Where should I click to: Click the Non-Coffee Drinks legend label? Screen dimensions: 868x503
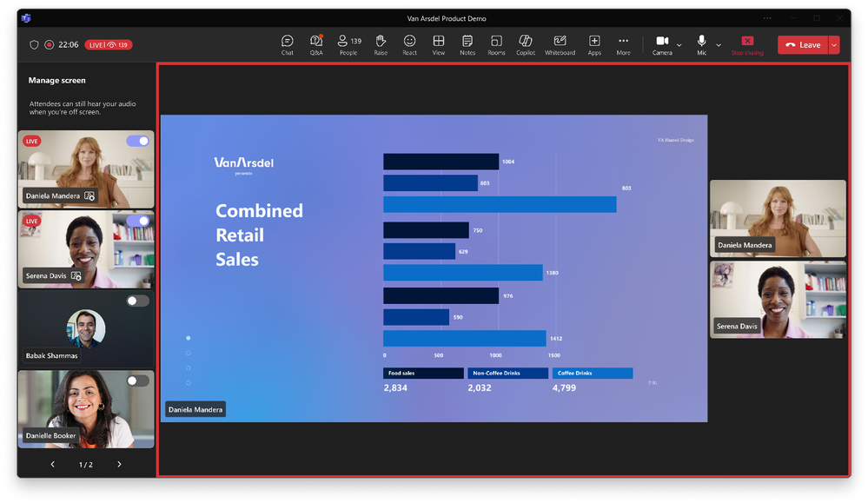507,373
